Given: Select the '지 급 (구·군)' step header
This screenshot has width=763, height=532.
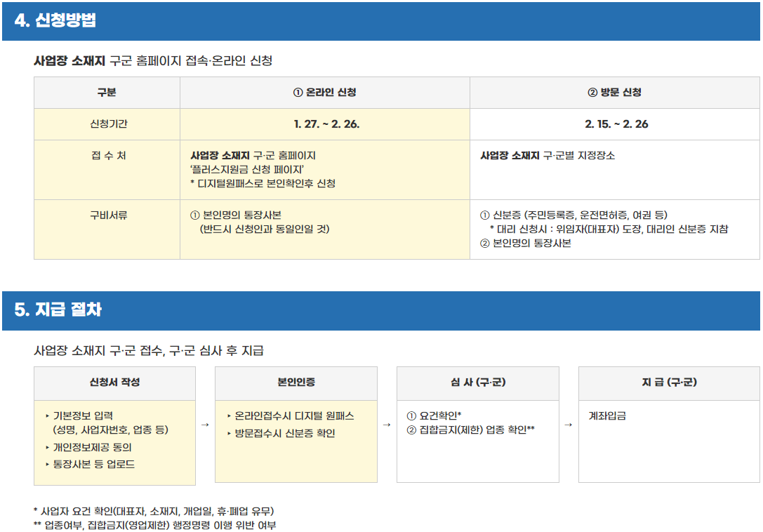Looking at the screenshot, I should tap(669, 383).
